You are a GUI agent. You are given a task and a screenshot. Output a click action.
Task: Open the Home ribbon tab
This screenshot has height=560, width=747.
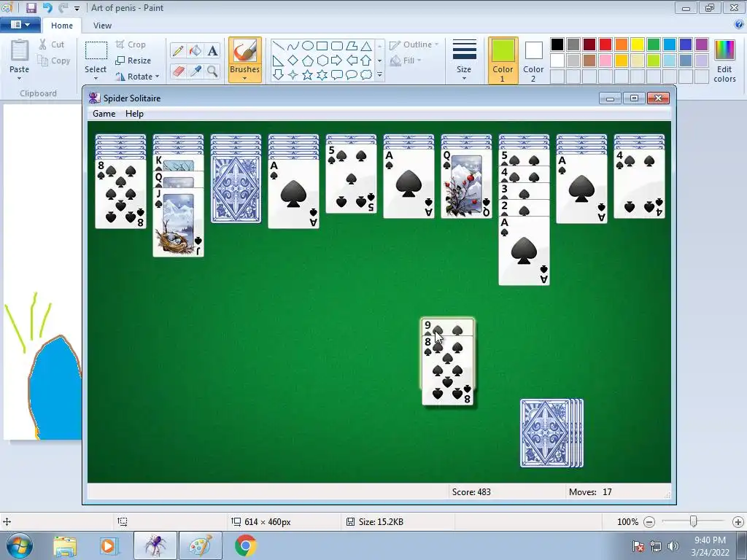click(62, 26)
